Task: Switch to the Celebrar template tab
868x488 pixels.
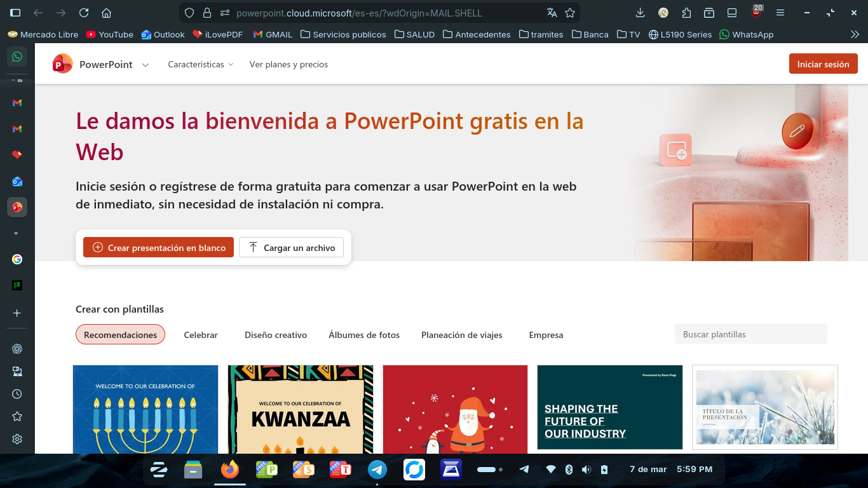Action: 201,335
